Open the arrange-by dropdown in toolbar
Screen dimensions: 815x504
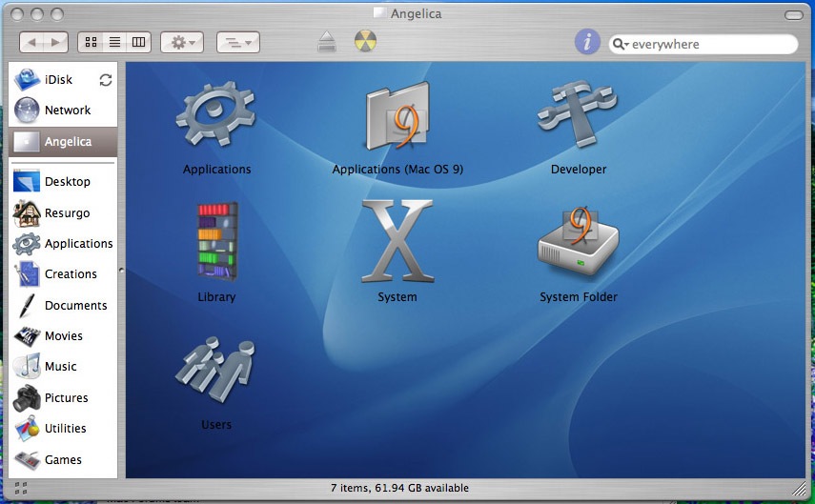click(238, 42)
